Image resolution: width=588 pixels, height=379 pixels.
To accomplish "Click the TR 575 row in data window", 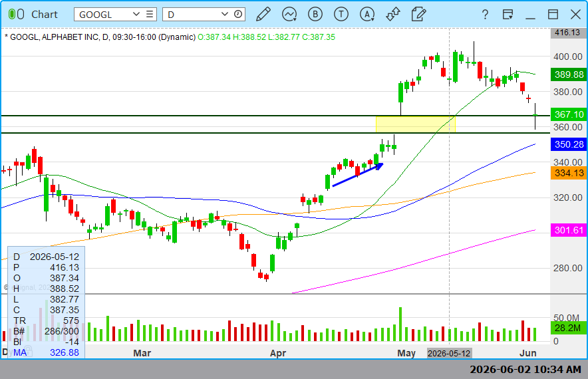I will pyautogui.click(x=46, y=320).
